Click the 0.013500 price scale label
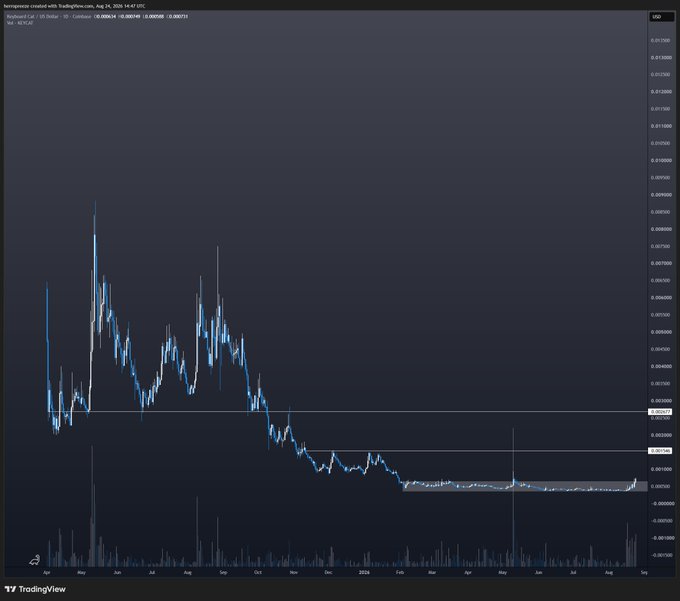Image resolution: width=680 pixels, height=601 pixels. [660, 40]
